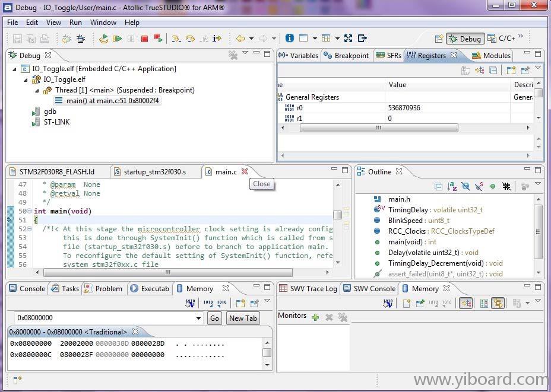Click the Restart debug session icon
Screen dimensions: 551x392
pos(103,39)
